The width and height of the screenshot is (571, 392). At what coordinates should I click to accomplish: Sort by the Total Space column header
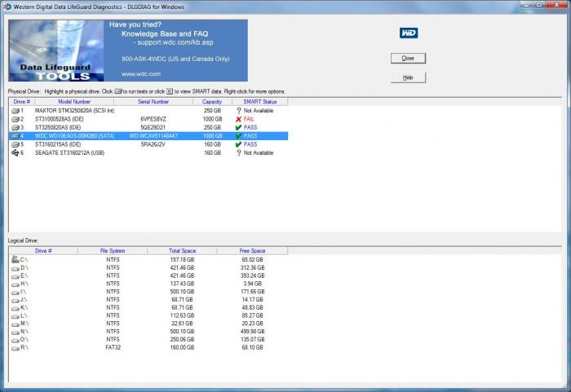coord(182,251)
